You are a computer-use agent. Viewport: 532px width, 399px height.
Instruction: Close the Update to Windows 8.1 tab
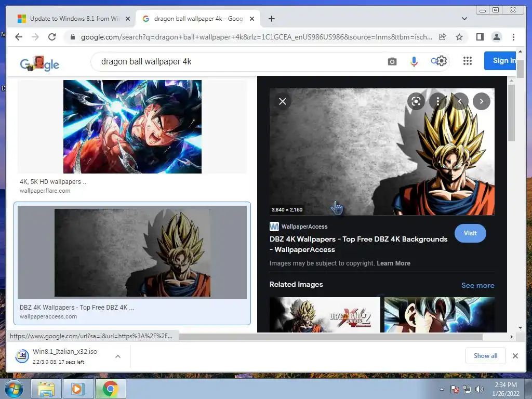pyautogui.click(x=128, y=19)
